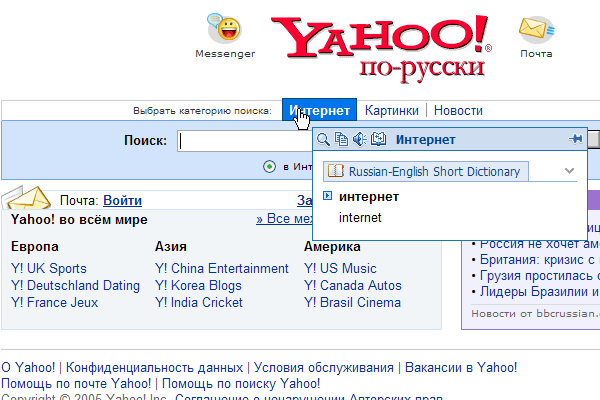Open Y! China Entertainment link
Image resolution: width=600 pixels, height=400 pixels.
click(x=222, y=268)
